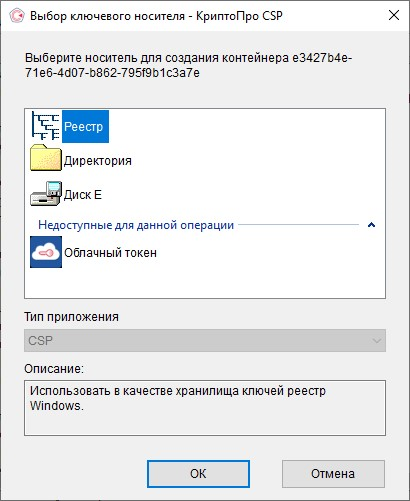This screenshot has width=410, height=501.
Task: Select the Реестр registry tree icon
Action: pos(46,126)
